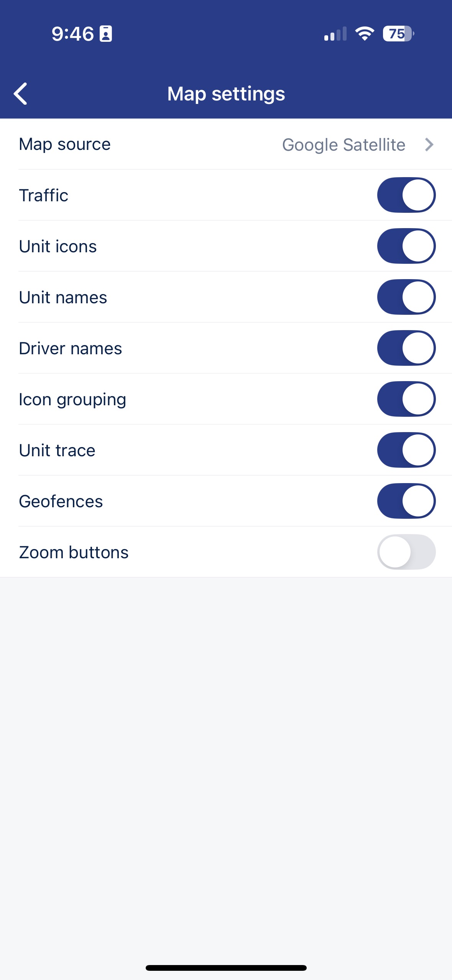Tap the Zoom buttons label

click(x=74, y=552)
